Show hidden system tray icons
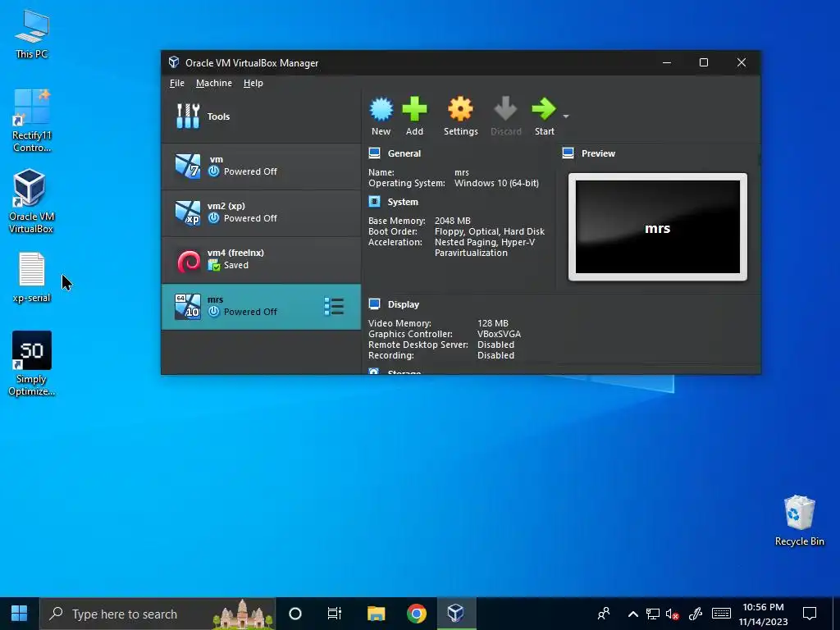Viewport: 840px width, 630px height. click(632, 614)
